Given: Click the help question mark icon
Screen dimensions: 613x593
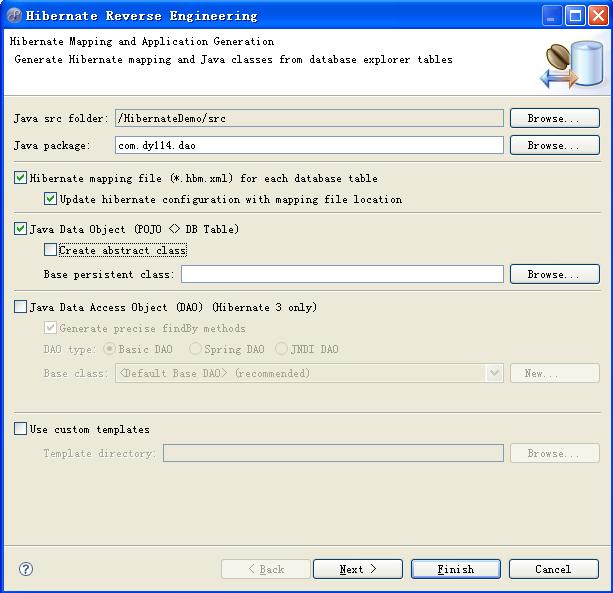Looking at the screenshot, I should click(26, 569).
